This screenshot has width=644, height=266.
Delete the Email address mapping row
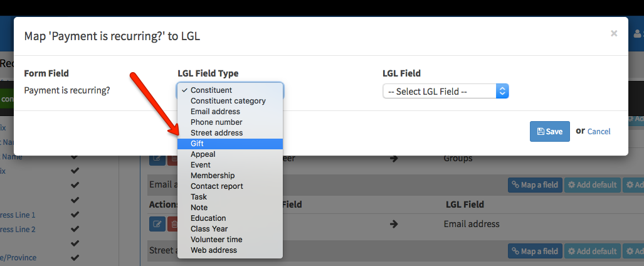(x=172, y=224)
